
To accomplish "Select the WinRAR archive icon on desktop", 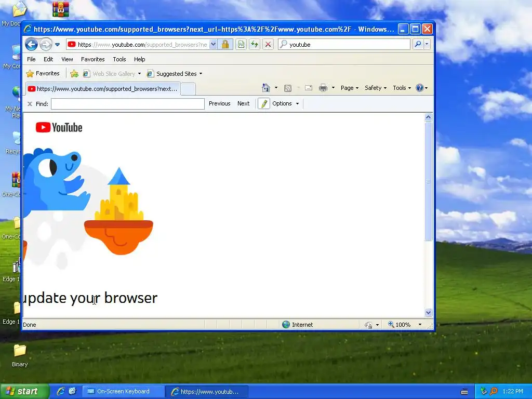I will (x=61, y=9).
